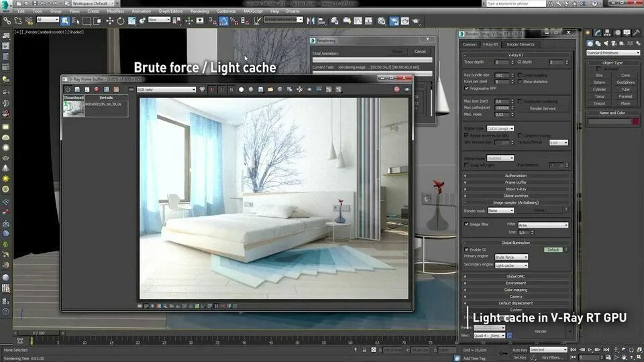Expand the Color mapping rollout
Screen dimensions: 644x362
tap(516, 290)
